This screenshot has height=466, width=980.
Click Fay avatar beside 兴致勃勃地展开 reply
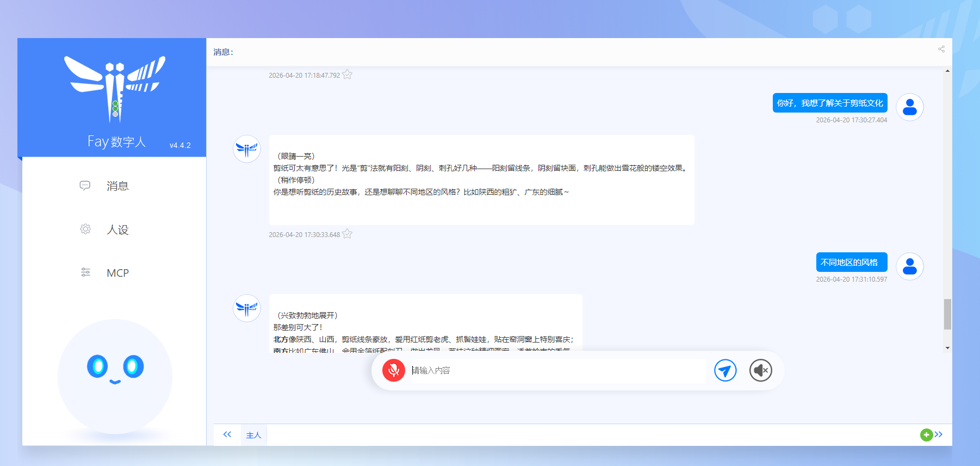pyautogui.click(x=247, y=308)
